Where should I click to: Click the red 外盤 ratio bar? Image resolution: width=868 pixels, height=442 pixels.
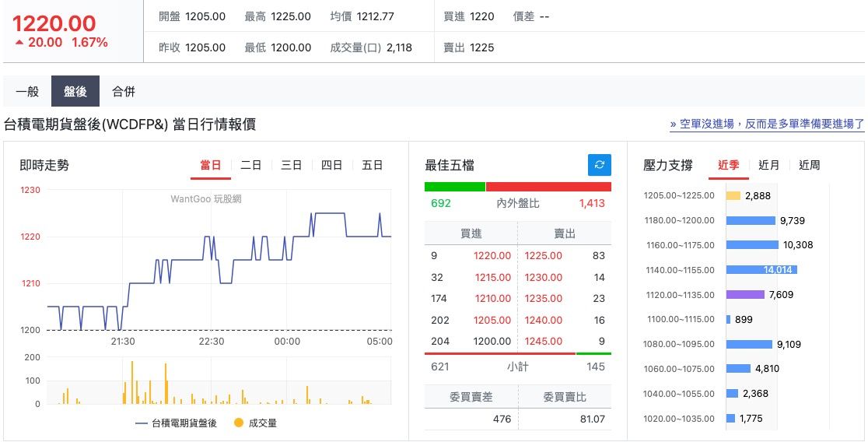[x=548, y=187]
